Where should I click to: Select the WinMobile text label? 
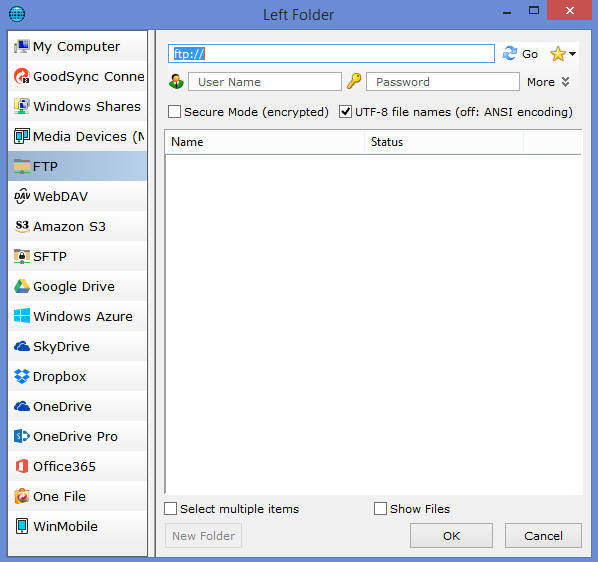[x=66, y=527]
